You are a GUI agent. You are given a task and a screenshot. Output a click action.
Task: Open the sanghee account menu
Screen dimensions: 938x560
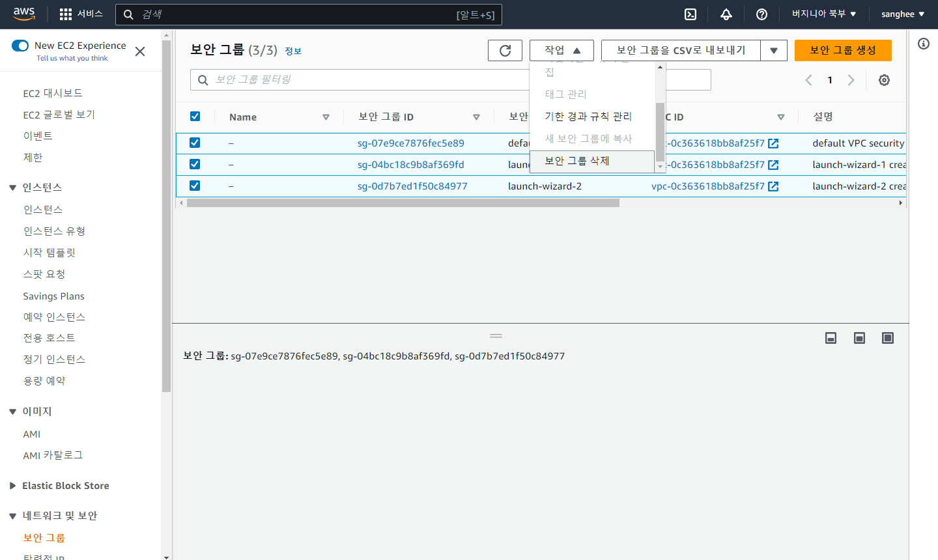pyautogui.click(x=903, y=14)
